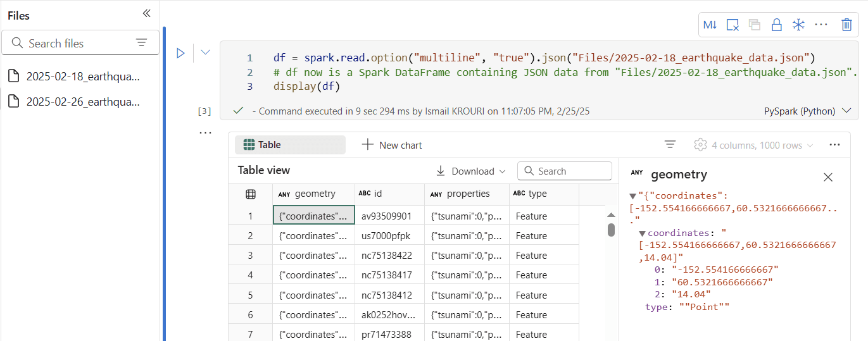Screen dimensions: 868x341
Task: Expand the run options chevron
Action: click(x=205, y=53)
